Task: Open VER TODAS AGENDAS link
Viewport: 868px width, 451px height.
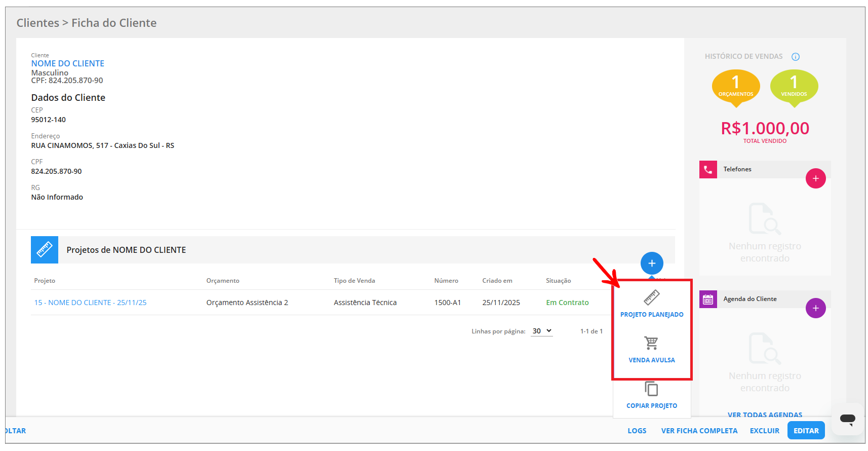Action: click(765, 415)
